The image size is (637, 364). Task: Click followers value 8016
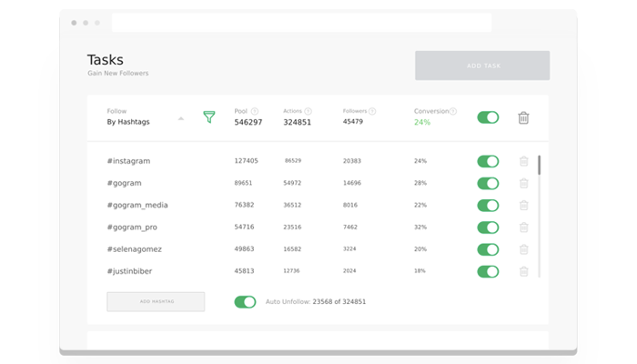[349, 205]
